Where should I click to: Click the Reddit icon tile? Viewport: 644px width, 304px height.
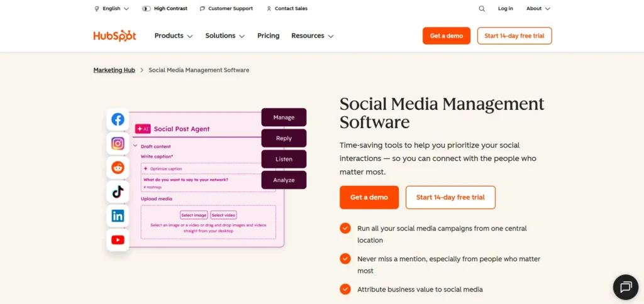coord(118,167)
